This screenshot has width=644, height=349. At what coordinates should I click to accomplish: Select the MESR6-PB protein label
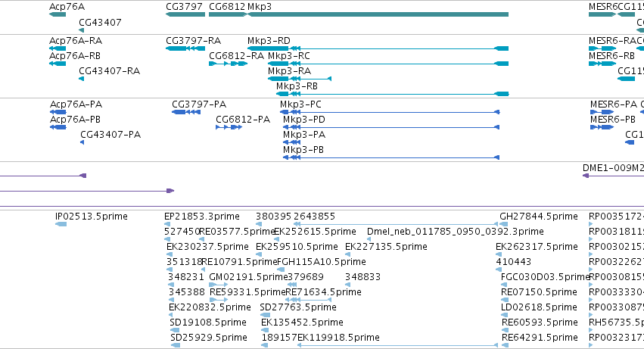click(x=613, y=119)
